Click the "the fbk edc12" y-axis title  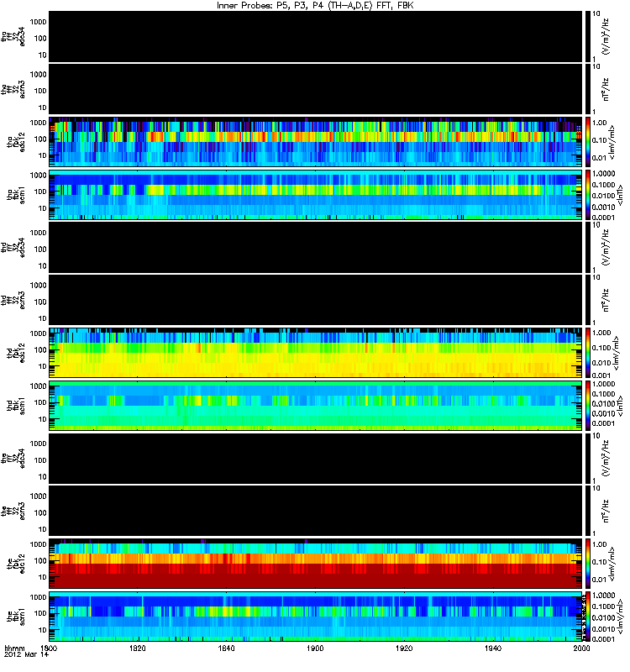coord(16,564)
